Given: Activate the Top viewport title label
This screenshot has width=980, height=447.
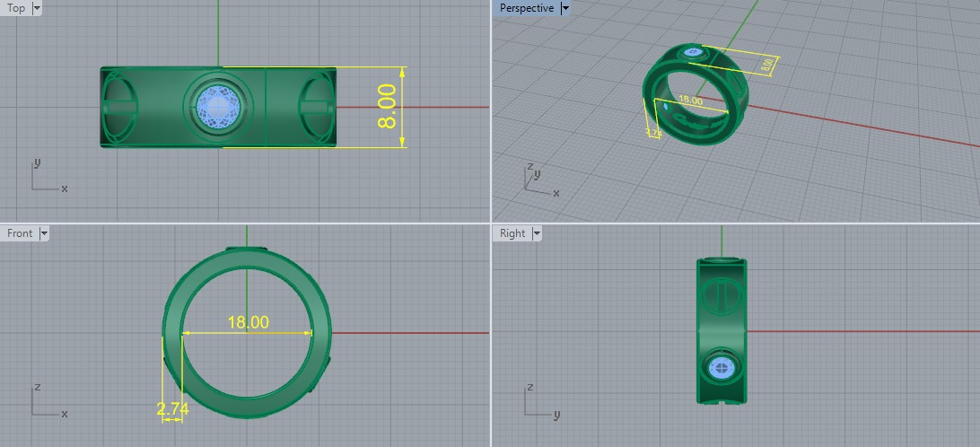Looking at the screenshot, I should point(16,8).
